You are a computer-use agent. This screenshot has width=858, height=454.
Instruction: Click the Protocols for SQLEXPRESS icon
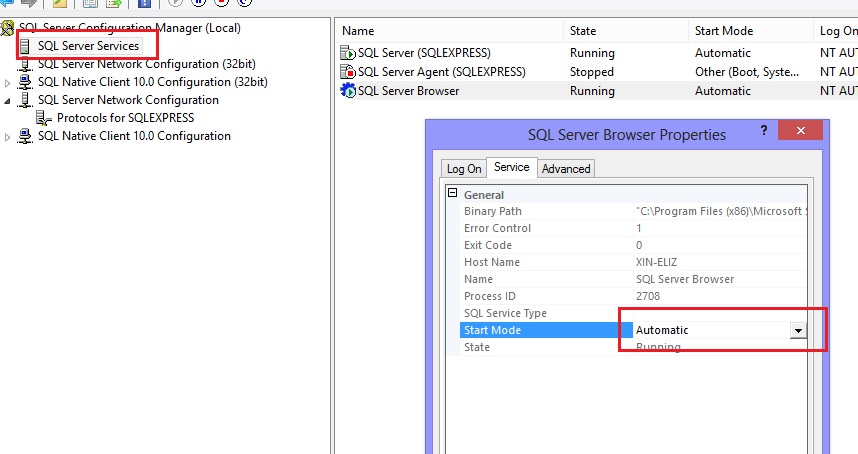pos(43,118)
